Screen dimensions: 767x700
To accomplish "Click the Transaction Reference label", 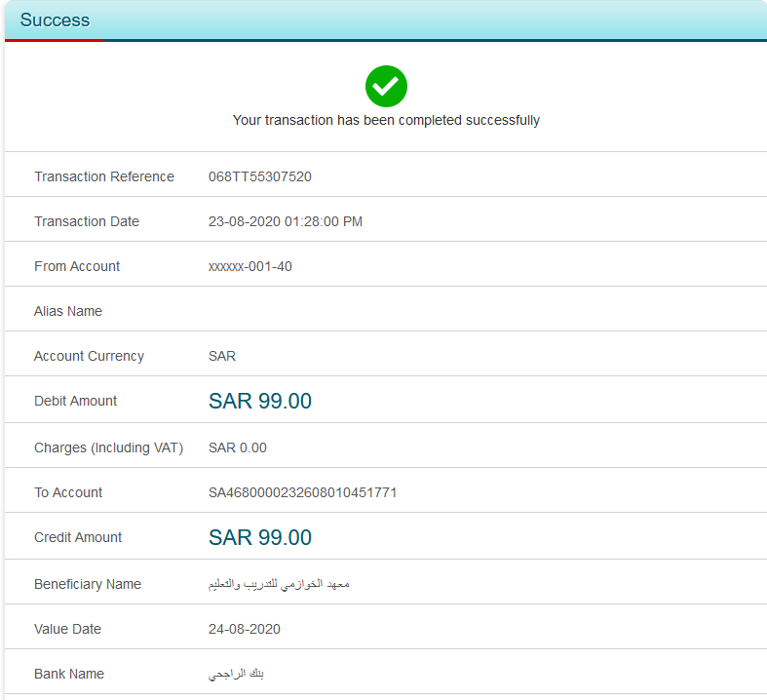I will 104,176.
